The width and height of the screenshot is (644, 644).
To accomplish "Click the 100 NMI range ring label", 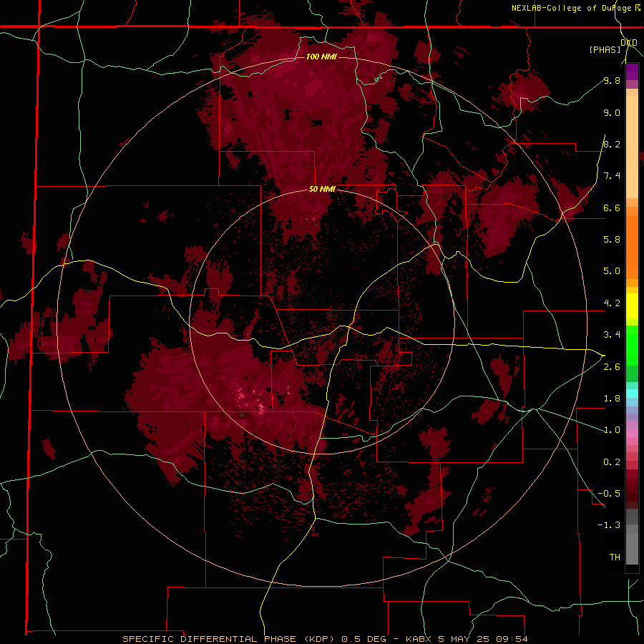I will tap(321, 57).
